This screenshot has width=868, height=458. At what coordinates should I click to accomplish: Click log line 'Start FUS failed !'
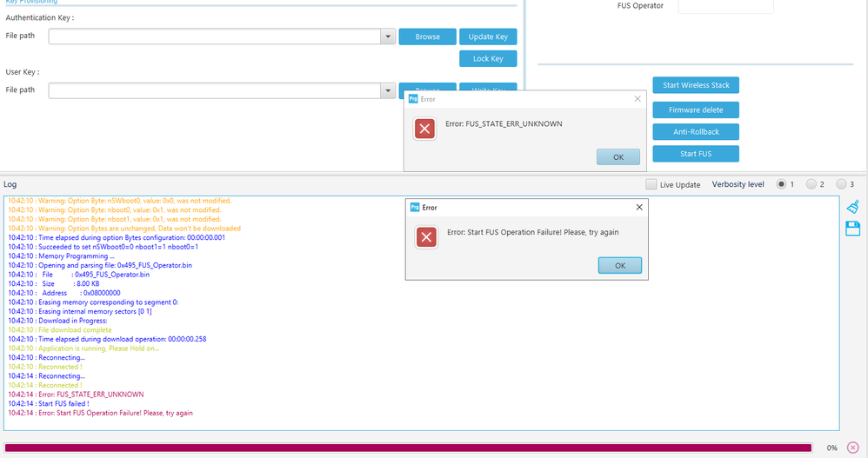pyautogui.click(x=49, y=404)
